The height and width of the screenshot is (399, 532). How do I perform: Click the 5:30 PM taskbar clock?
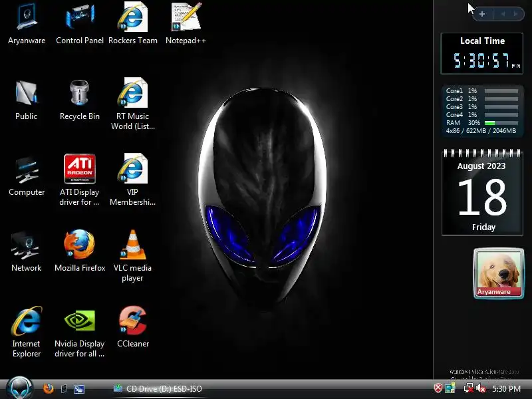pos(506,389)
